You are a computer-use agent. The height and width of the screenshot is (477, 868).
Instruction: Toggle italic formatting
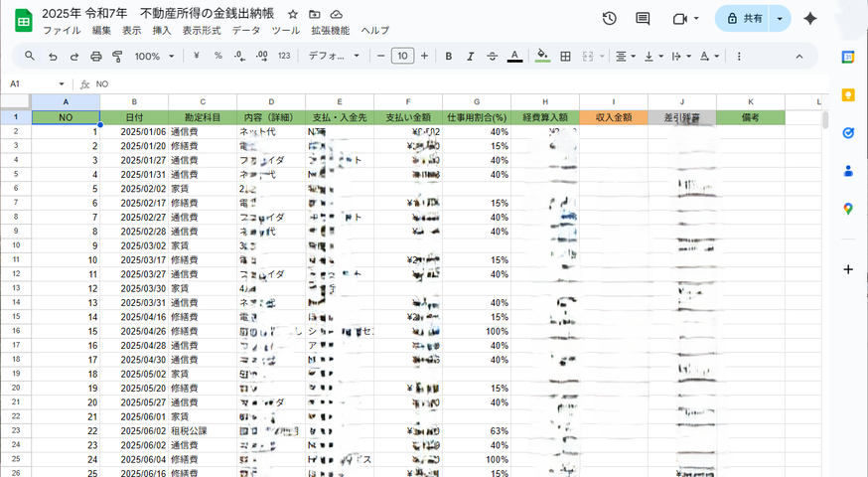pos(470,56)
